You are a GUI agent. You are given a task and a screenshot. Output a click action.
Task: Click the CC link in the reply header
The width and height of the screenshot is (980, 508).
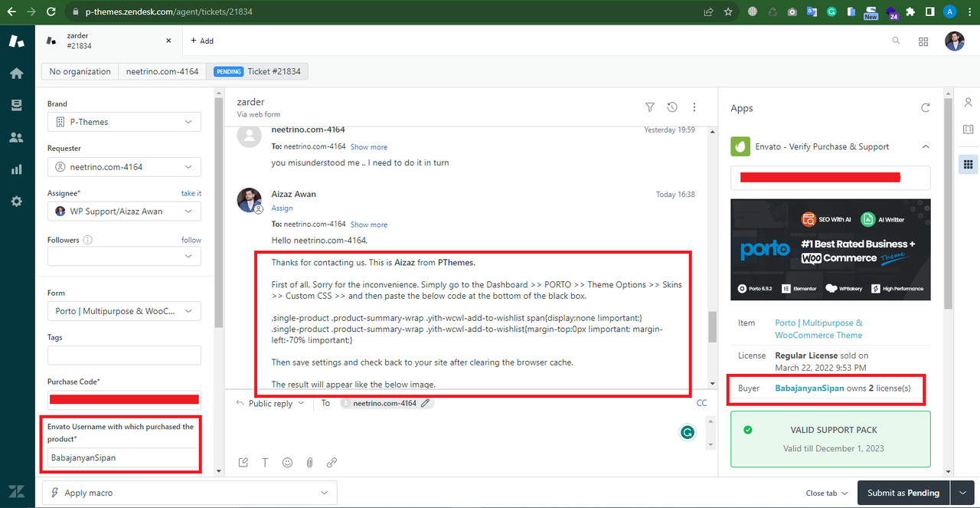702,403
